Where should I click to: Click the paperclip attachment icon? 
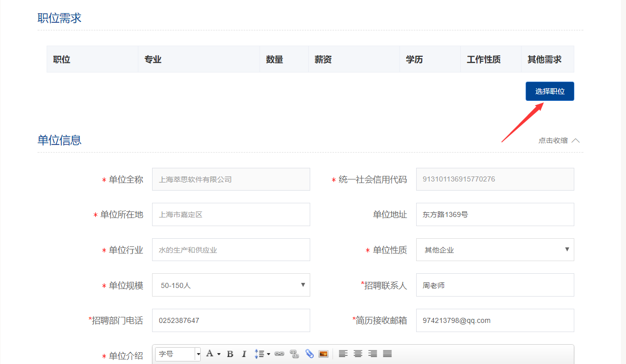point(309,354)
